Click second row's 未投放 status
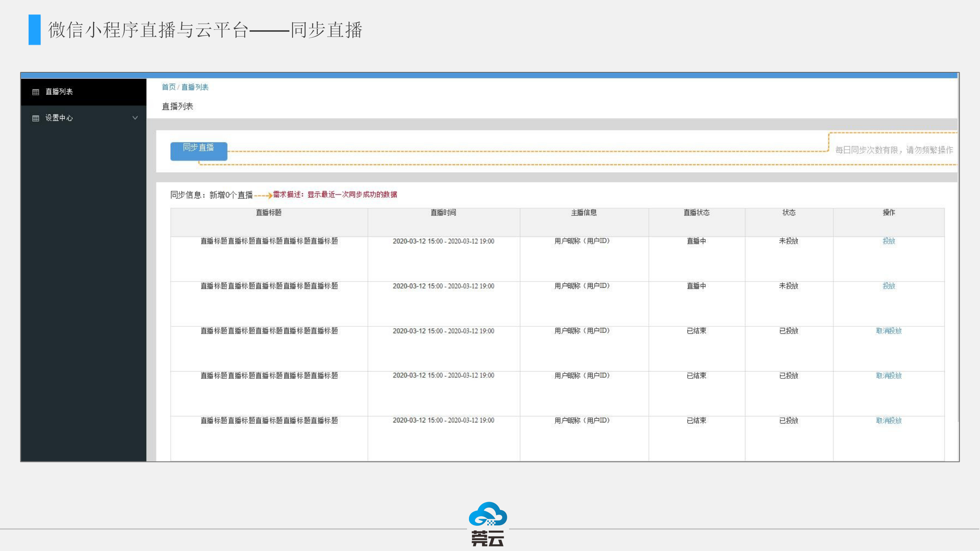Image resolution: width=980 pixels, height=551 pixels. (x=789, y=286)
